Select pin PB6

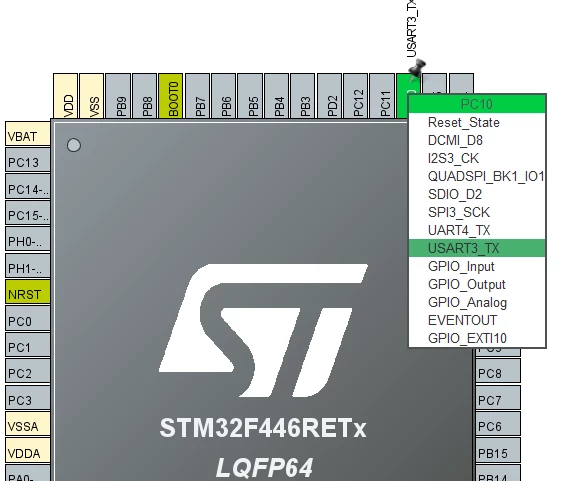point(223,96)
